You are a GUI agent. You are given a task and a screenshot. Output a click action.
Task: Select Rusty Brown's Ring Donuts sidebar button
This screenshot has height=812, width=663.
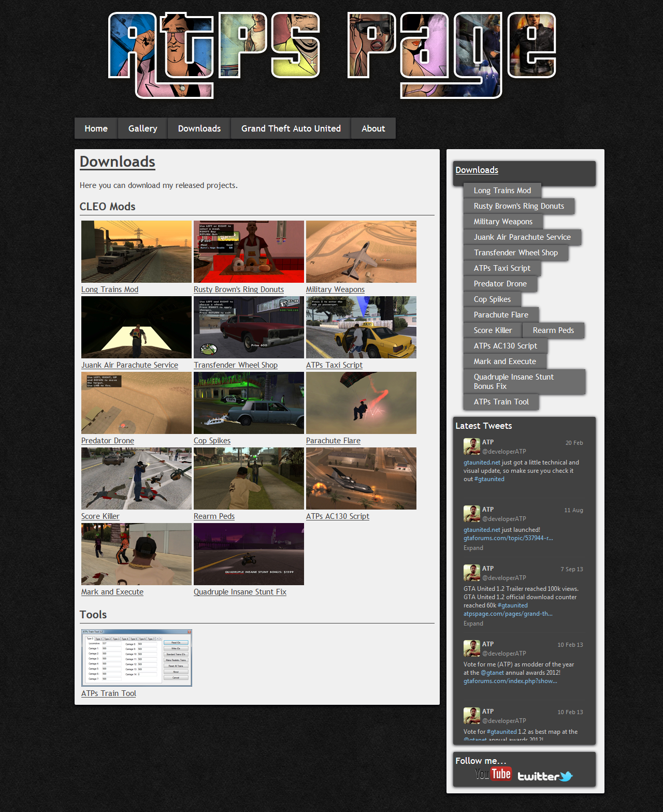(519, 206)
